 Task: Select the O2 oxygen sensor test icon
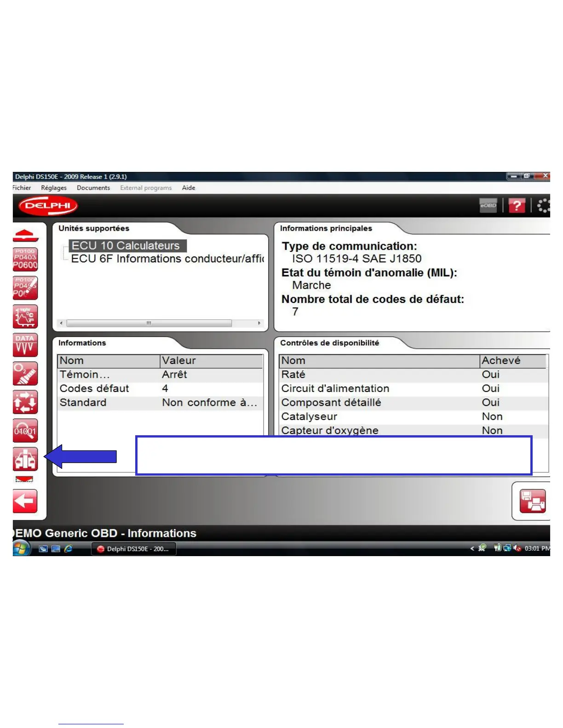point(25,374)
